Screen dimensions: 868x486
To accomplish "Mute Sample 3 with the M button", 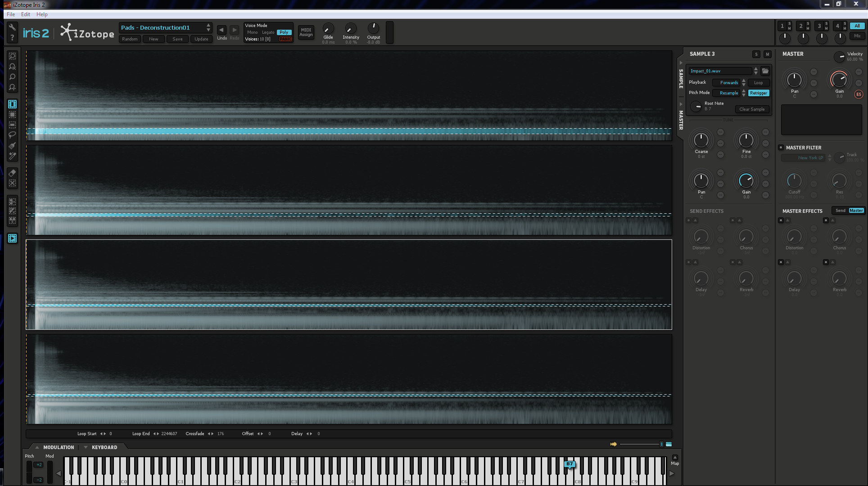I will 768,54.
